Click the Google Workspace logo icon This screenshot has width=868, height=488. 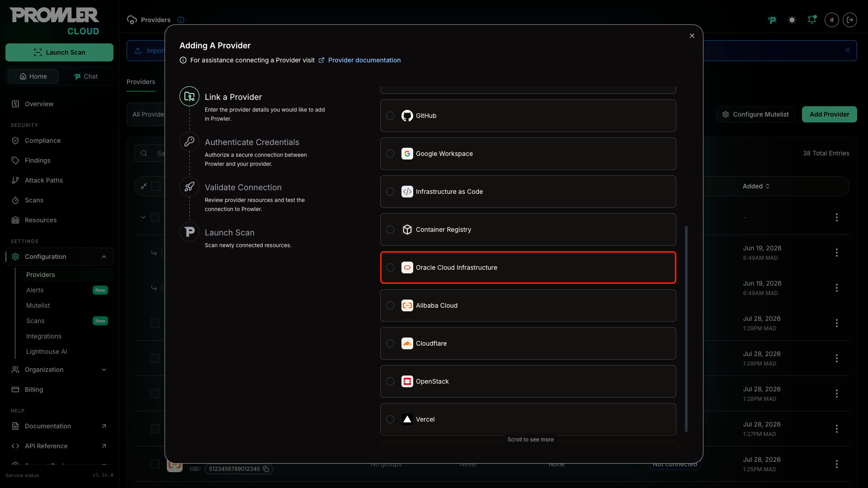[x=407, y=154]
